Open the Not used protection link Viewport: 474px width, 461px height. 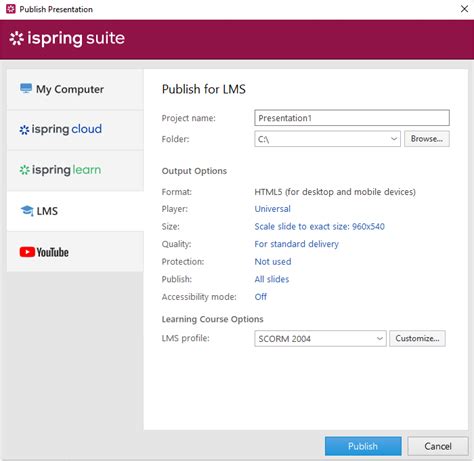click(x=273, y=262)
